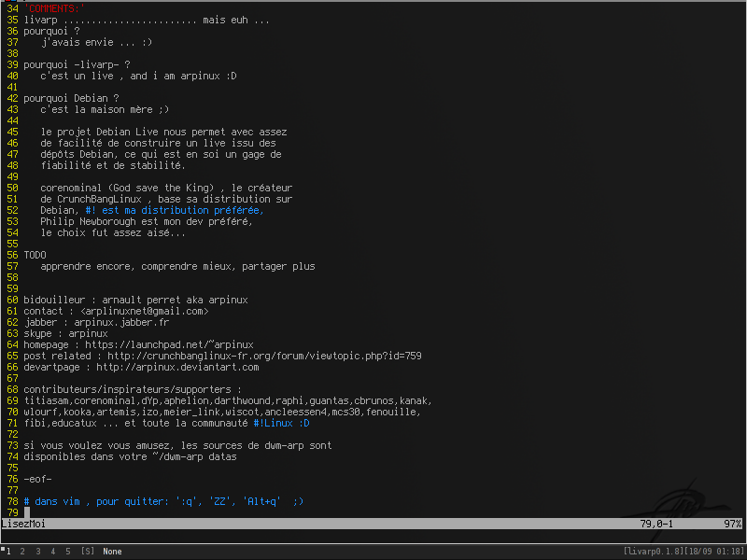Screen dimensions: 747x560
Task: Click the 'pourquoi Debian ?' line
Action: tap(72, 99)
